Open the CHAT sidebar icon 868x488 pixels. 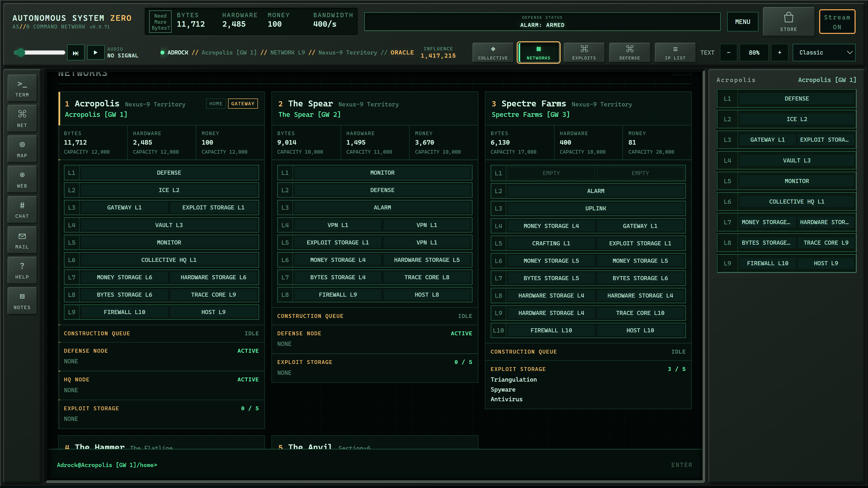point(22,209)
